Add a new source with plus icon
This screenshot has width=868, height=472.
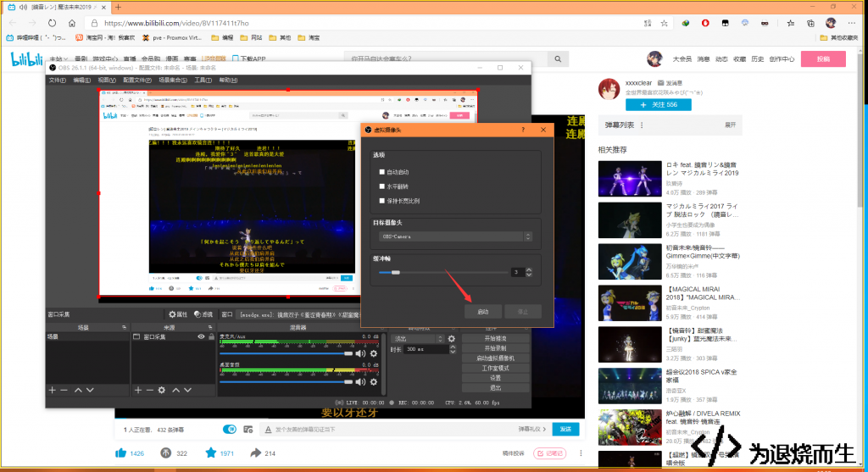click(138, 390)
